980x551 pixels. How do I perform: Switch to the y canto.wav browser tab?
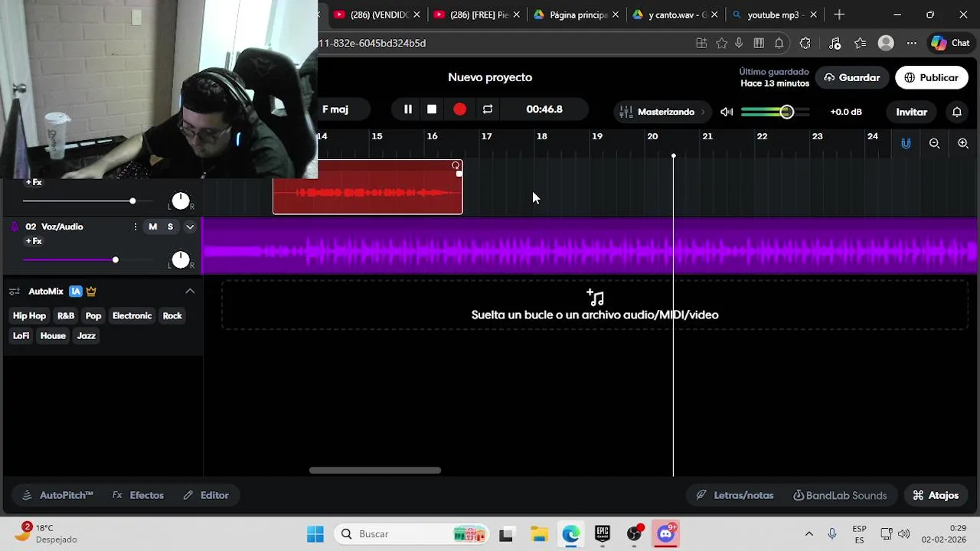point(675,15)
